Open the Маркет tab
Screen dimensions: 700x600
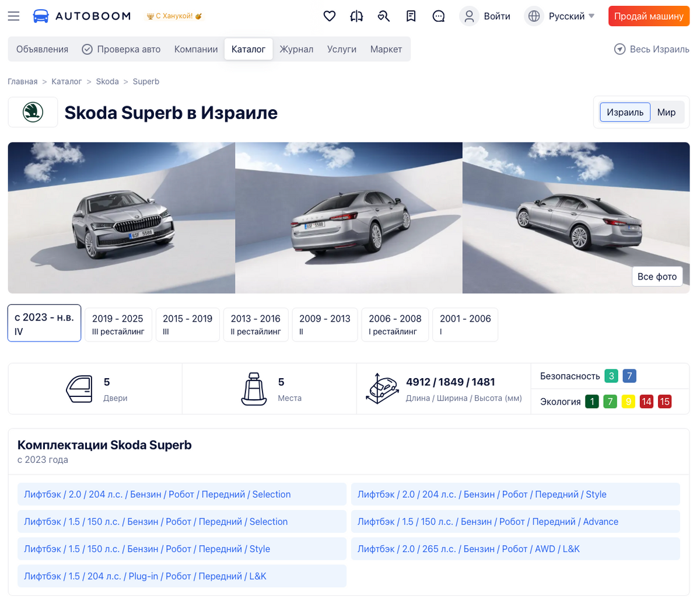coord(386,49)
